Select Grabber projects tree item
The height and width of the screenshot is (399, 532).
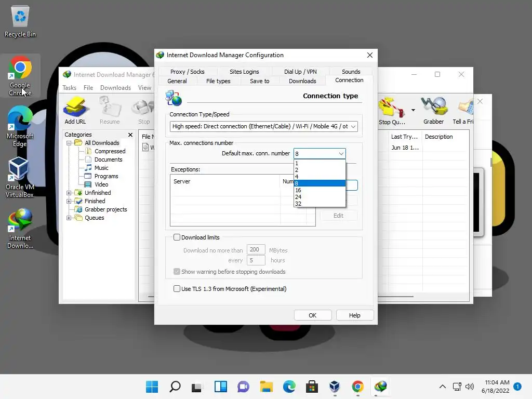[105, 210]
